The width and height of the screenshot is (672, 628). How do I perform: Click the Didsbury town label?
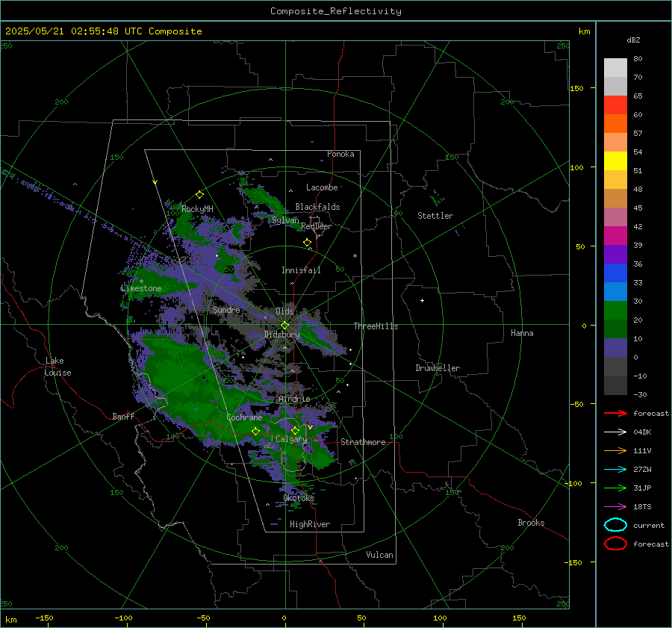point(281,335)
